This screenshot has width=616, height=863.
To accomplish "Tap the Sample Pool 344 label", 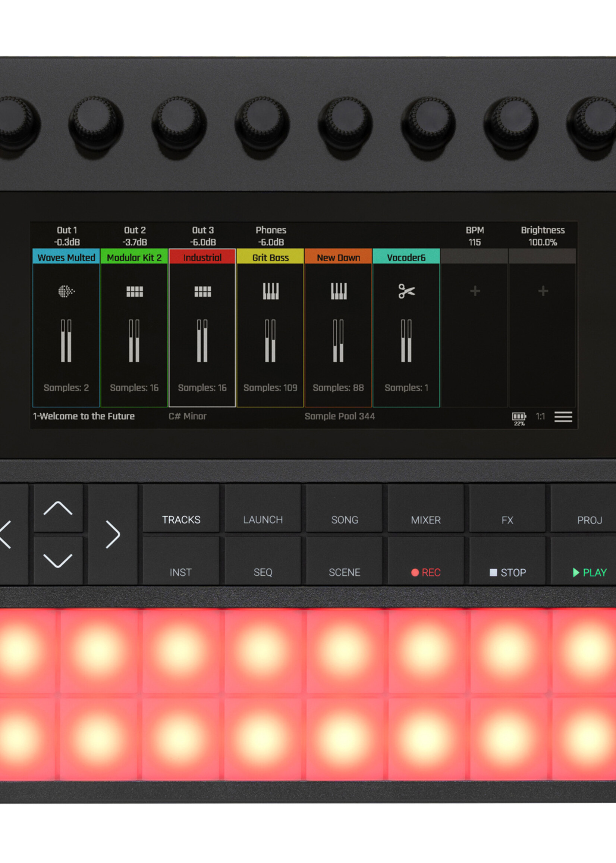I will click(340, 416).
